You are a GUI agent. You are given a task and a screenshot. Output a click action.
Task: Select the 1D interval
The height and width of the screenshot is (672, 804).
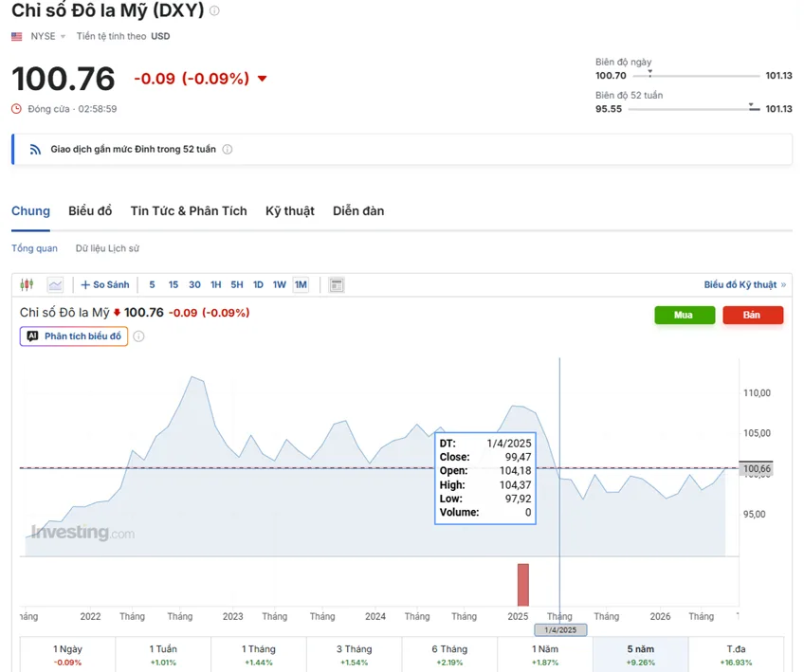[x=258, y=284]
